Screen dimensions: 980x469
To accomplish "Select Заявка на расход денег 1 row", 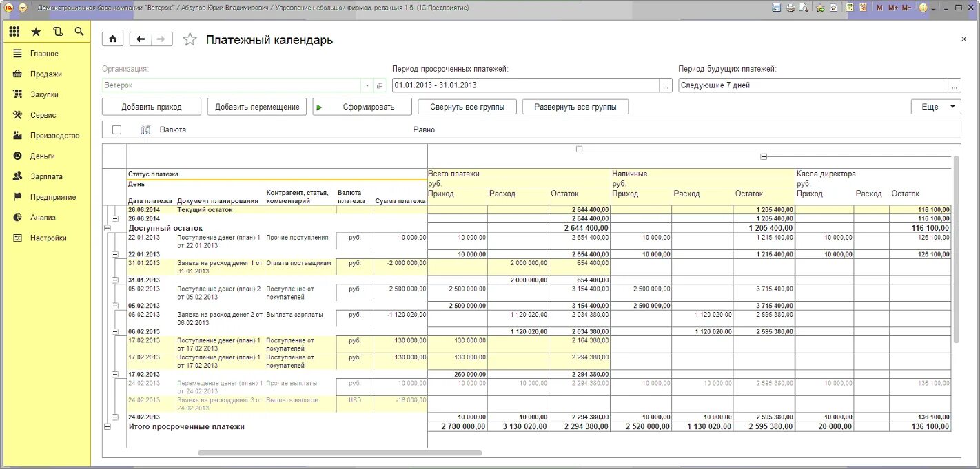I will click(220, 267).
